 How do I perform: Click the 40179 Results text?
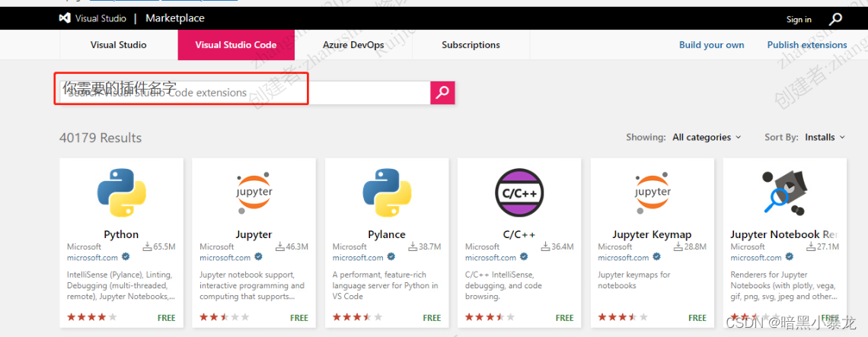[x=101, y=138]
